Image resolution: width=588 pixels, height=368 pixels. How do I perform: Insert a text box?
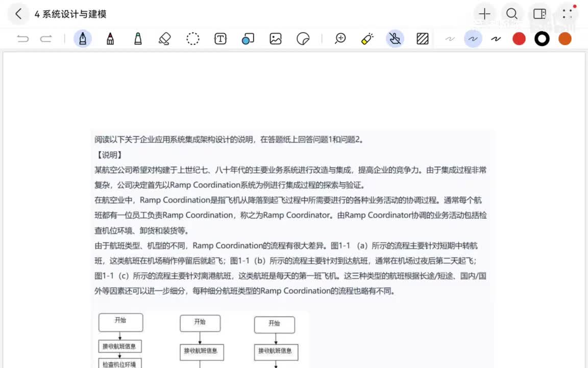[x=220, y=39]
